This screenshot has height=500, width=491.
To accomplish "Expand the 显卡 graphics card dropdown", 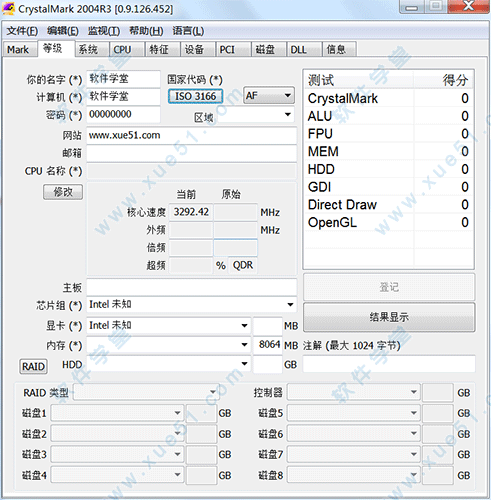I will point(169,325).
